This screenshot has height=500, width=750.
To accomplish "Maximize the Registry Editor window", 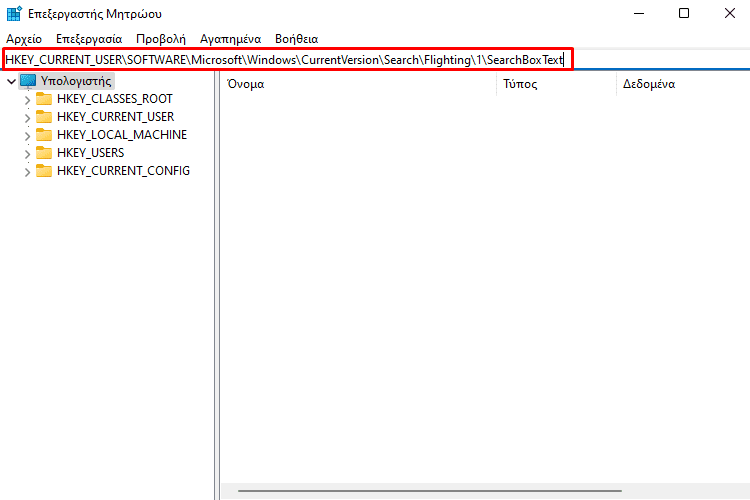I will (684, 13).
